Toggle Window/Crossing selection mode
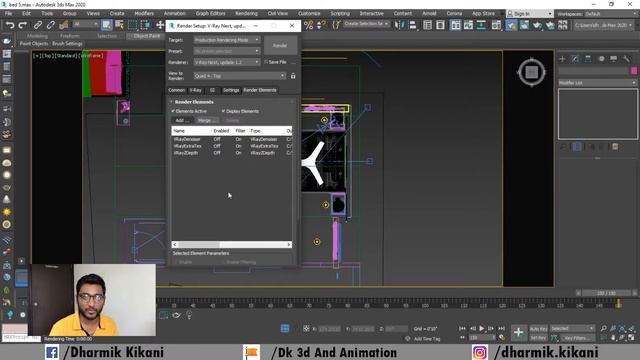 tap(146, 25)
